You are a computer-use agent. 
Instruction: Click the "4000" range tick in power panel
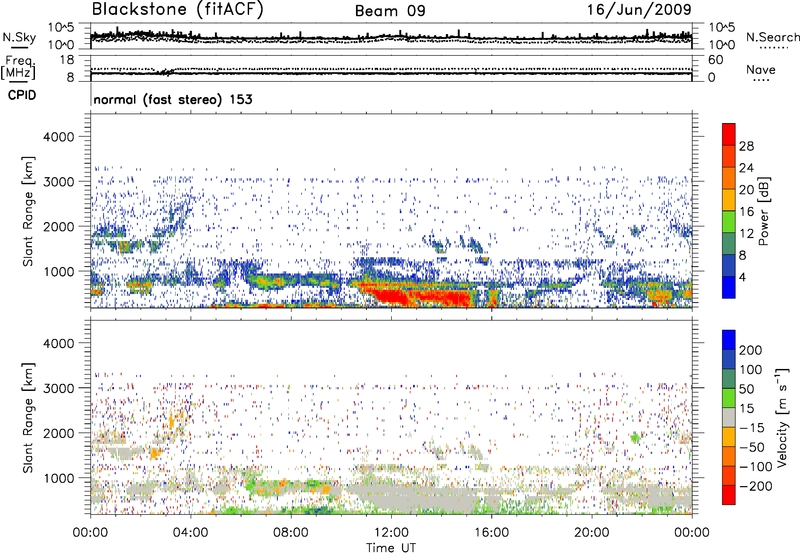coord(59,137)
